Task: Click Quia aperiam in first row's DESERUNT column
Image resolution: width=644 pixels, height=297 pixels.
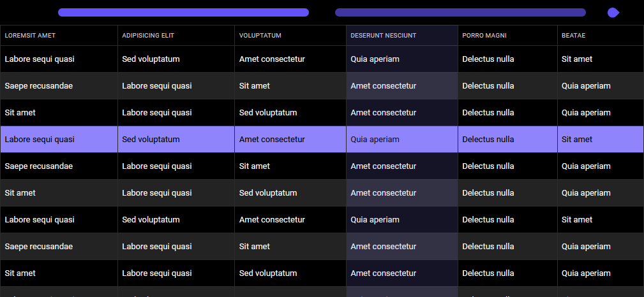Action: 375,59
